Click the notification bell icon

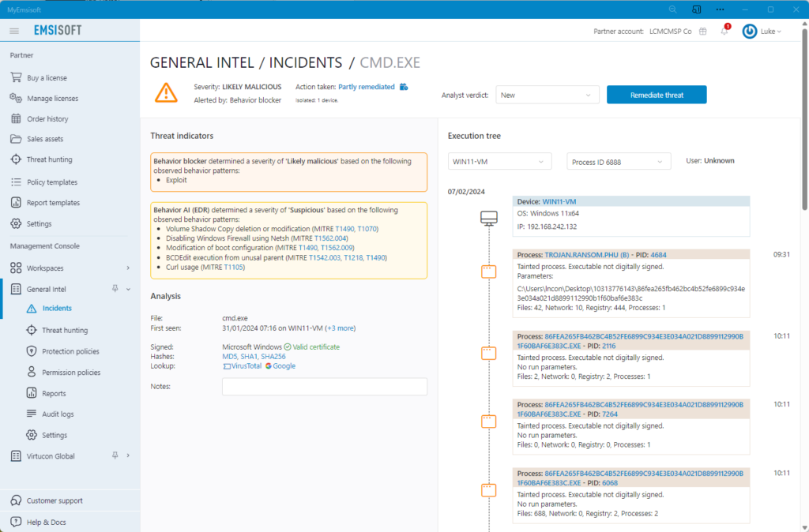tap(724, 32)
